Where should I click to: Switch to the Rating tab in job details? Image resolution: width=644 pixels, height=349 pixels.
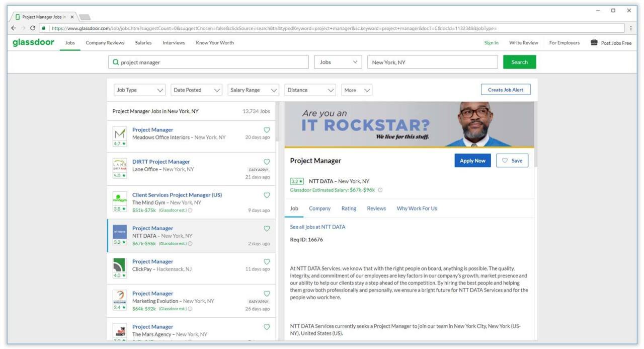[x=349, y=208]
